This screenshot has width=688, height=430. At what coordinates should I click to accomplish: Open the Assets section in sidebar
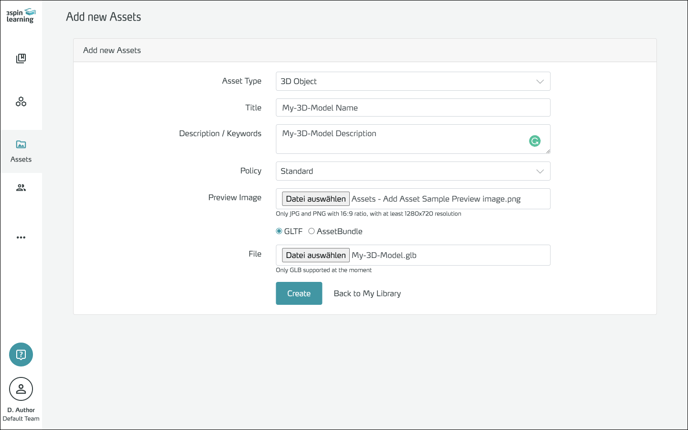pyautogui.click(x=21, y=151)
